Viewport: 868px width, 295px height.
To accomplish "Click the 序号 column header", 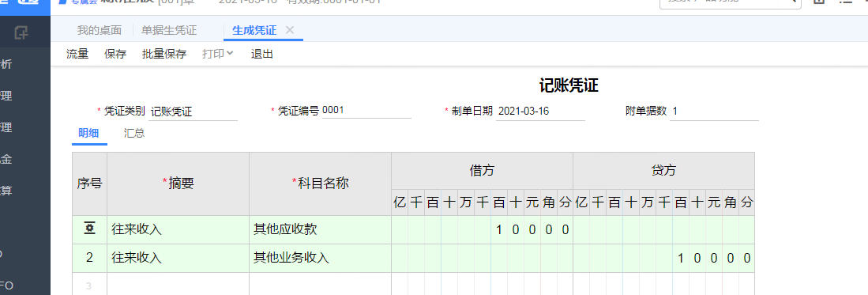I will click(89, 183).
